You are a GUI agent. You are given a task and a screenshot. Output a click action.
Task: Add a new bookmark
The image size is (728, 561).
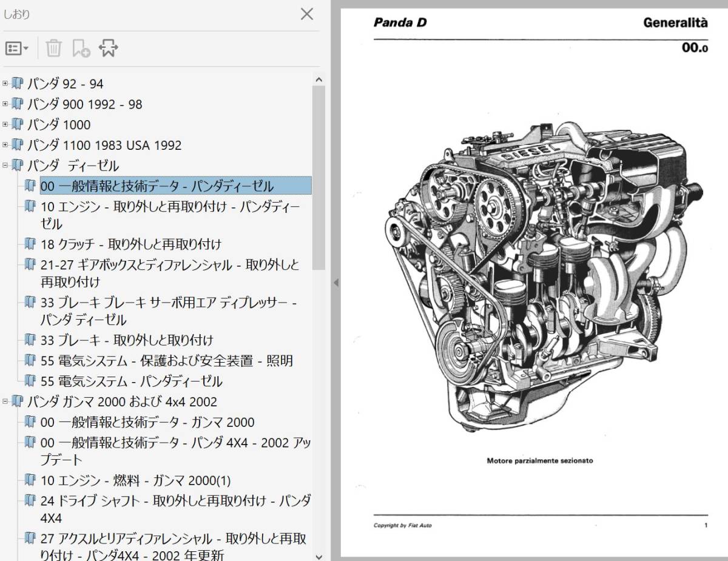(x=81, y=49)
